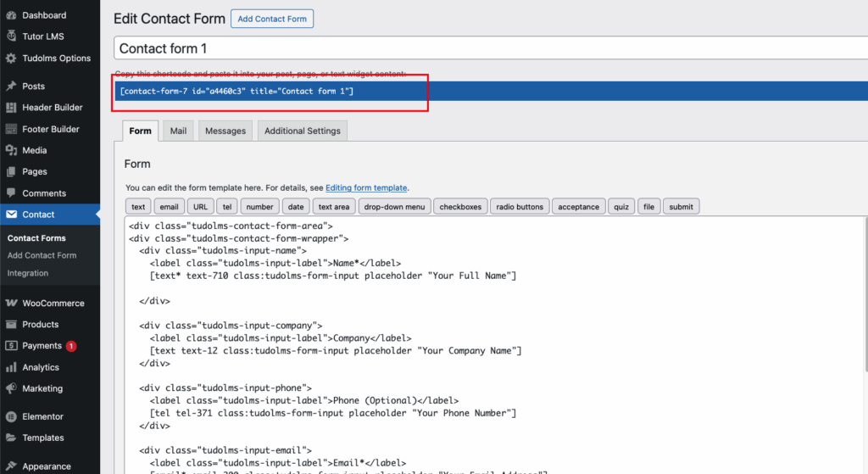Viewport: 868px width, 474px height.
Task: Click the Dashboard icon in sidebar
Action: click(x=11, y=15)
